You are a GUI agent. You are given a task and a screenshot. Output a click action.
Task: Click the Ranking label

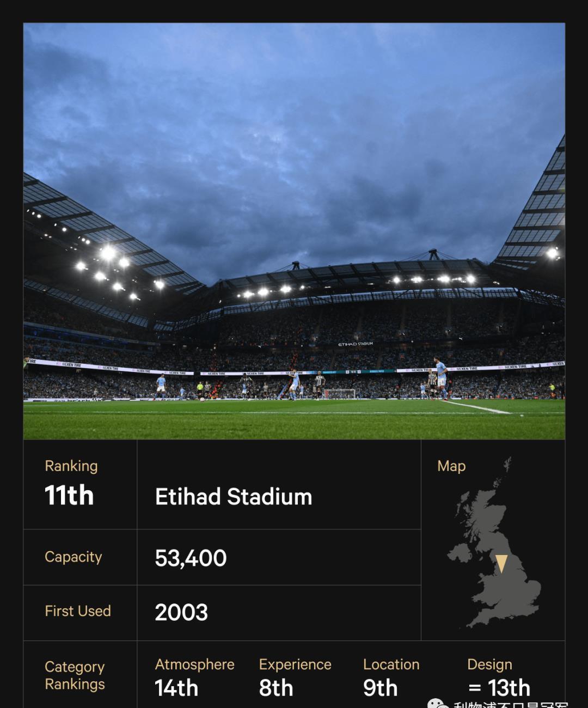click(71, 466)
